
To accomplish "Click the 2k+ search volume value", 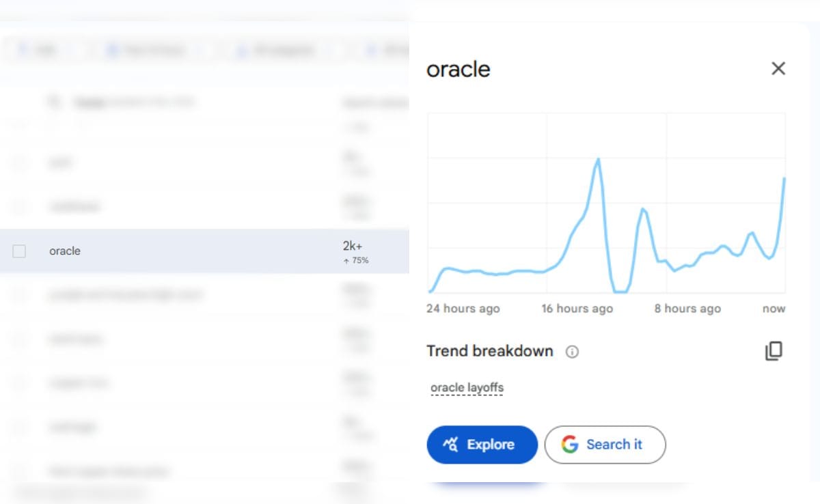I will (x=353, y=246).
